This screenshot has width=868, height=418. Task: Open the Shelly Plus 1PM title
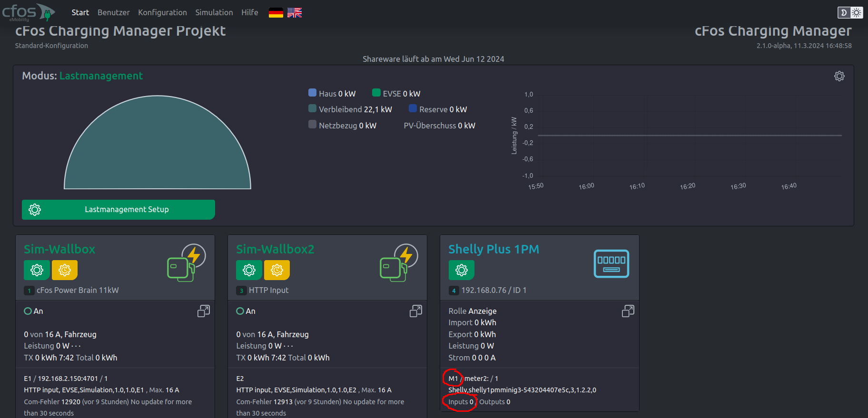click(494, 249)
